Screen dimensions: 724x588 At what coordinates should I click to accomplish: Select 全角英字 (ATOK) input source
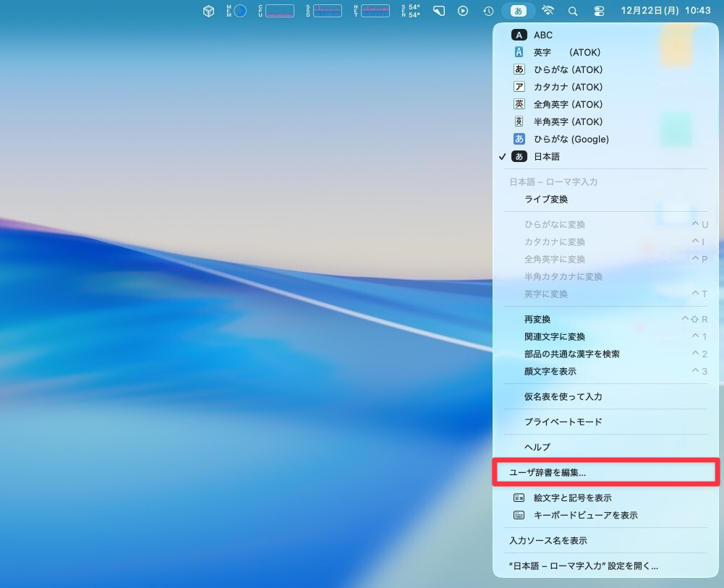coord(606,105)
